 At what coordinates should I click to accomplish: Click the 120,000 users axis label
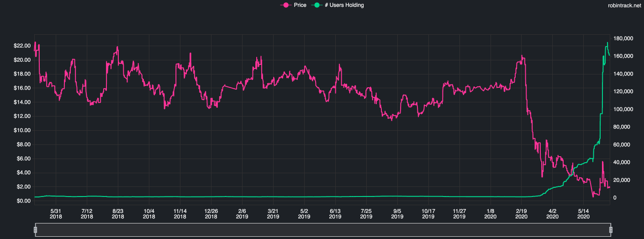click(623, 92)
